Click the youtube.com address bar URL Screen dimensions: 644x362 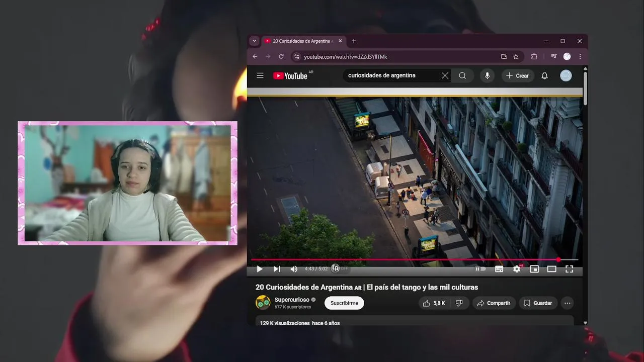(x=346, y=57)
